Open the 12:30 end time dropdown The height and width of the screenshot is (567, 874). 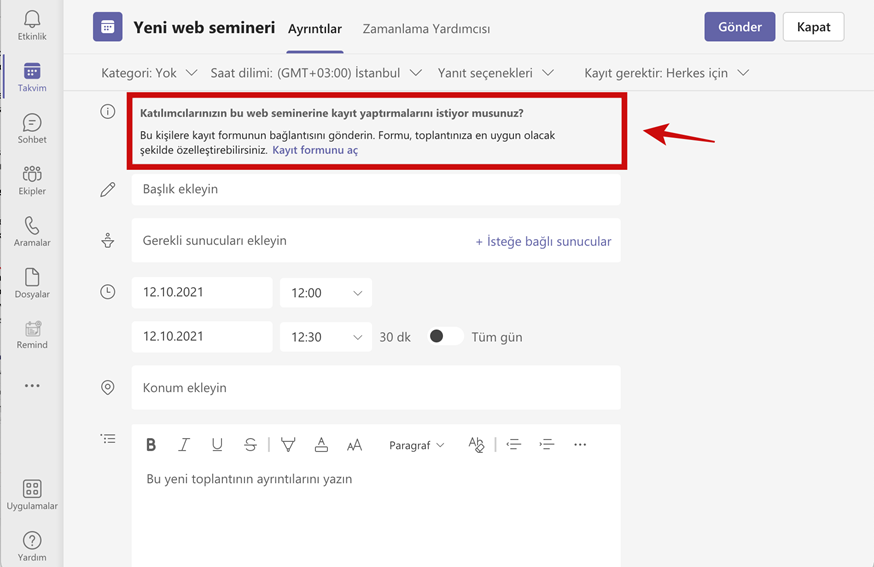(326, 337)
